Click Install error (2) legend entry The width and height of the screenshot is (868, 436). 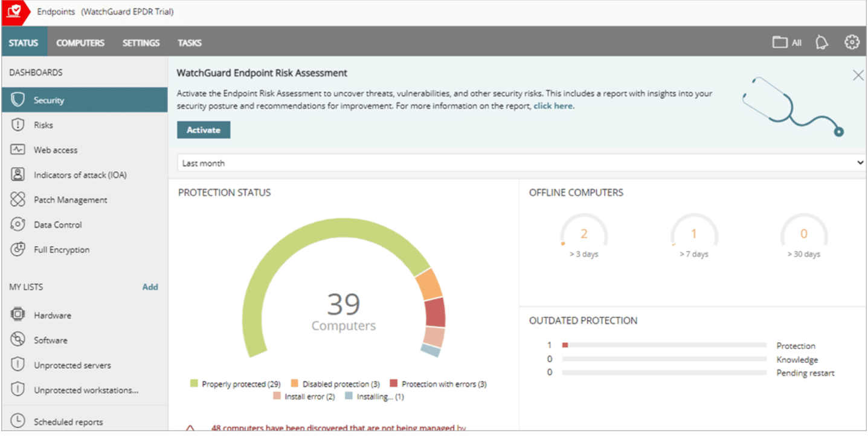(304, 397)
